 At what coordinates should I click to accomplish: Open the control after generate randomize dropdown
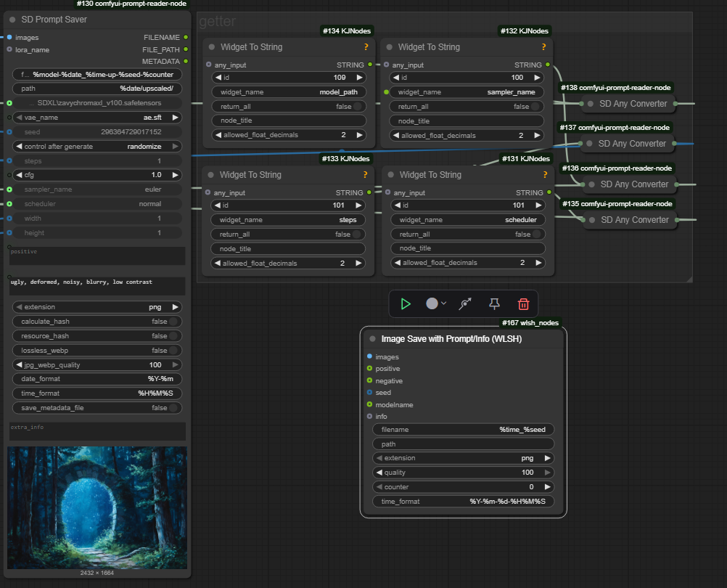(97, 147)
